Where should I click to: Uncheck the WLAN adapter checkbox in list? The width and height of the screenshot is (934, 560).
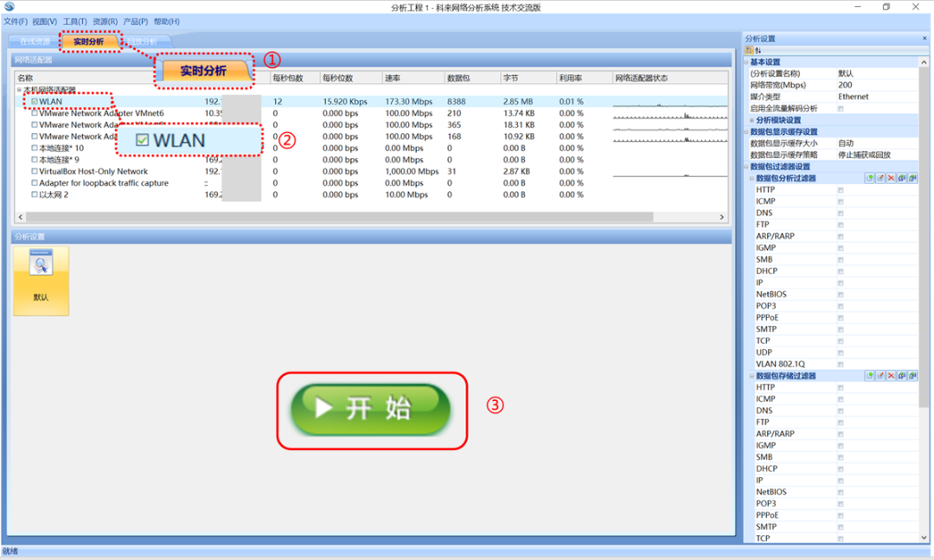click(35, 101)
